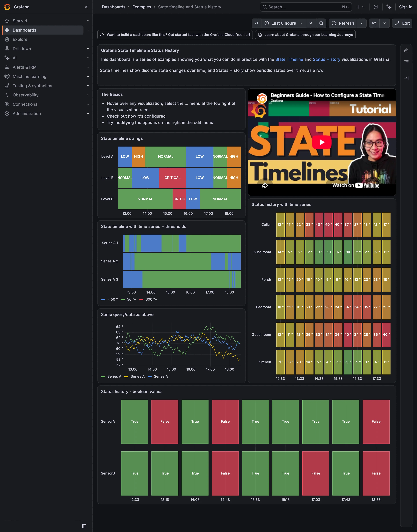This screenshot has width=417, height=532.
Task: Click the Administration gear icon
Action: coord(7,114)
